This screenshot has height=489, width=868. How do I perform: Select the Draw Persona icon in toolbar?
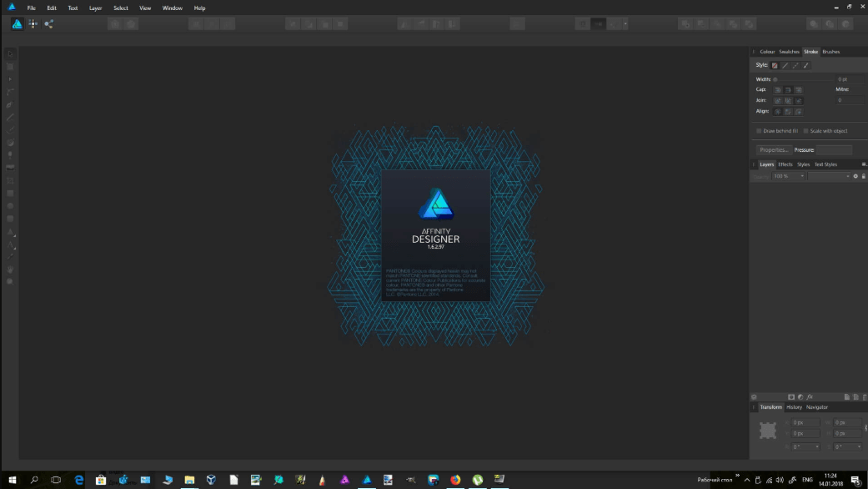point(17,24)
